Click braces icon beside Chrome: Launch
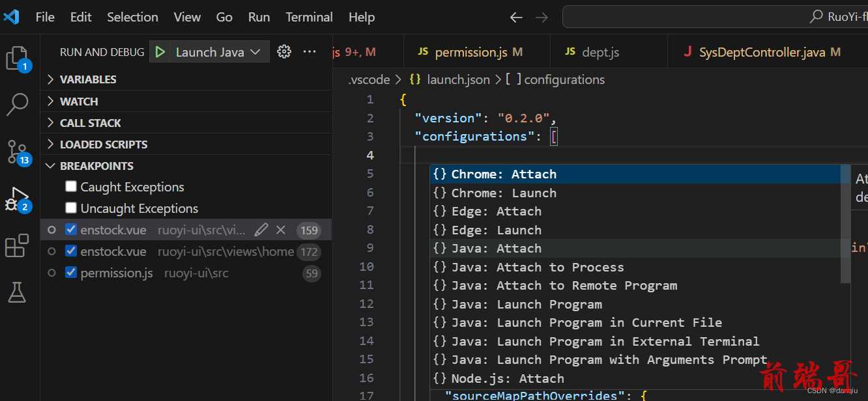The width and height of the screenshot is (868, 401). pyautogui.click(x=440, y=193)
